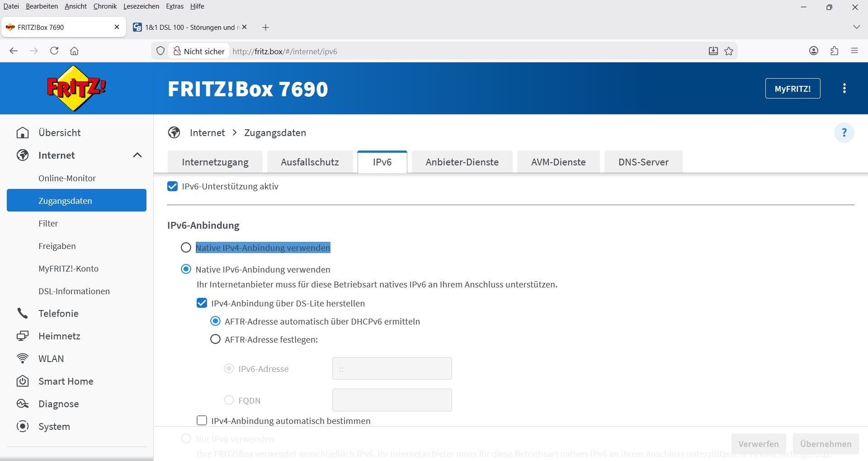Click the Internet breadcrumb link
868x461 pixels.
(x=207, y=132)
